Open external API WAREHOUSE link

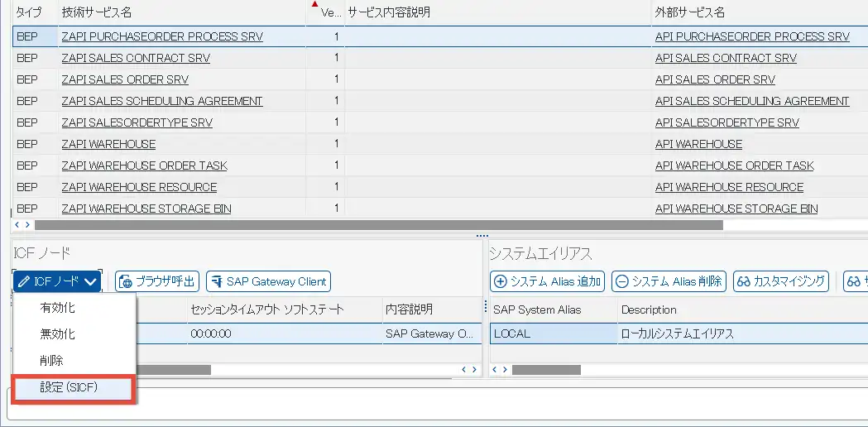click(698, 144)
